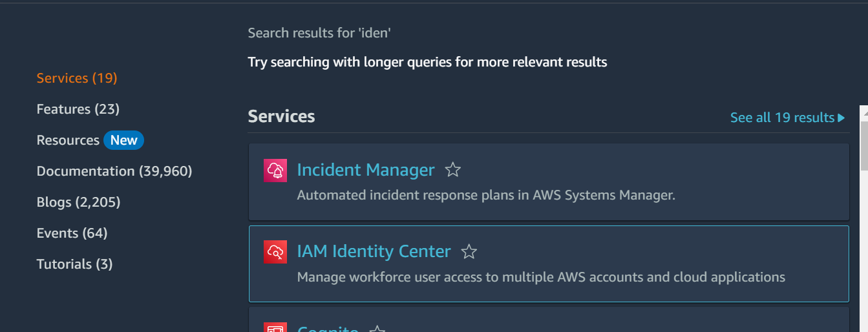Open the Incident Manager service link
Screen dimensions: 868x332
(366, 170)
